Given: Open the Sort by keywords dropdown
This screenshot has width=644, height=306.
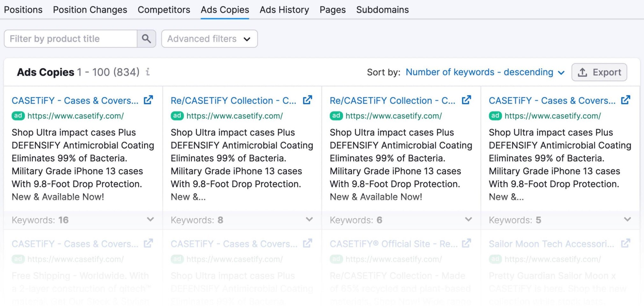Looking at the screenshot, I should tap(485, 72).
